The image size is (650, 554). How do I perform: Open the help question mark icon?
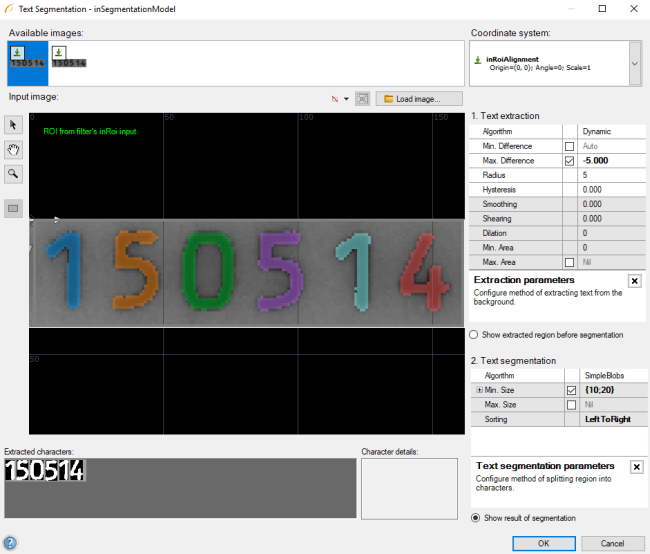pyautogui.click(x=10, y=543)
